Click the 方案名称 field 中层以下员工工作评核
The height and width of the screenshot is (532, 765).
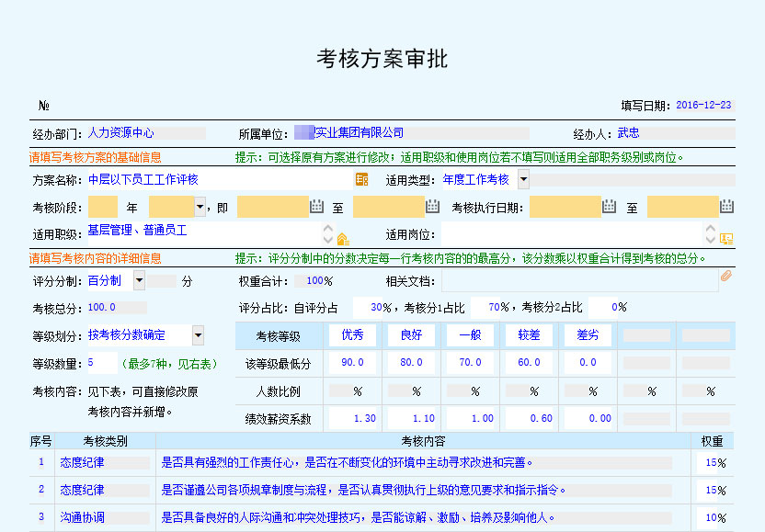coord(221,179)
